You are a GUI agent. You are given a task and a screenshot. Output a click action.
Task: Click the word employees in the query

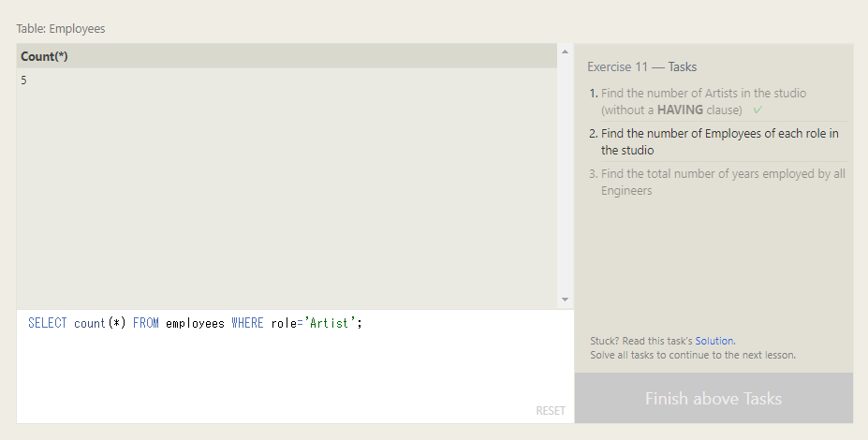[195, 323]
